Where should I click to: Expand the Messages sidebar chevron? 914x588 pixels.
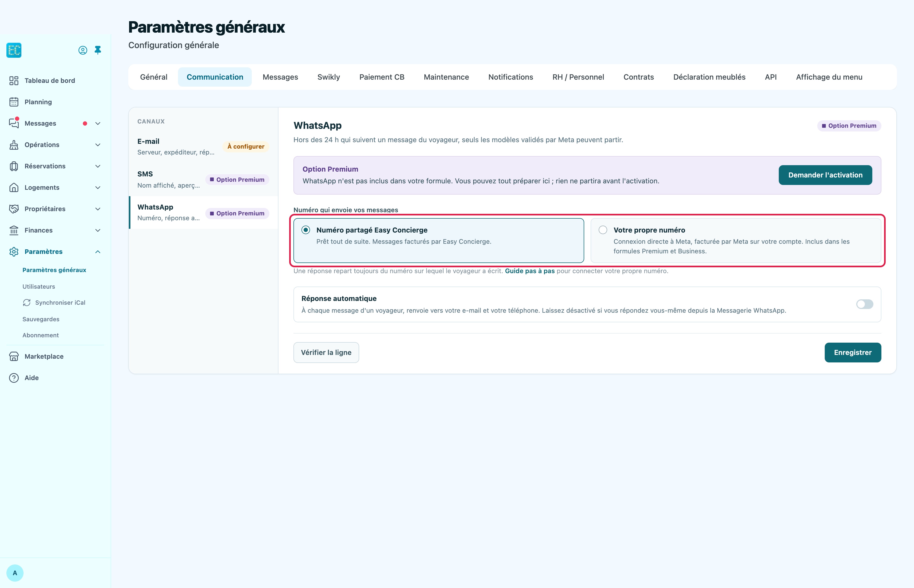[98, 123]
